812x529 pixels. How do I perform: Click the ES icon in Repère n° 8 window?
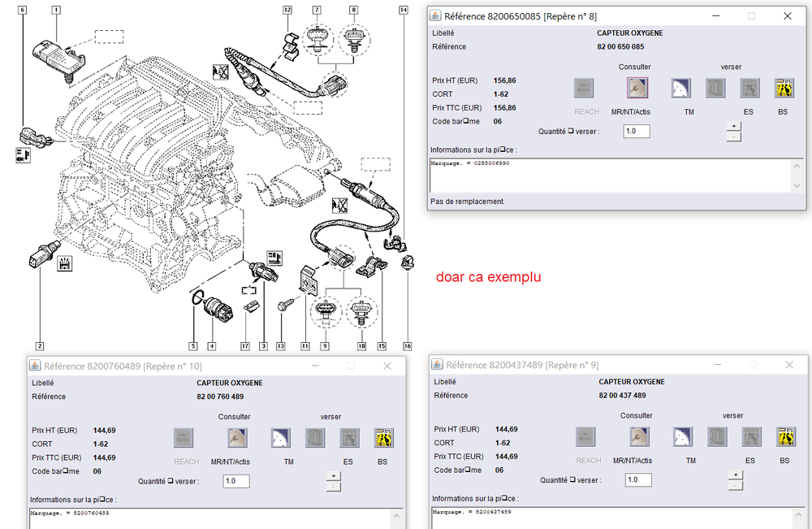[x=749, y=88]
